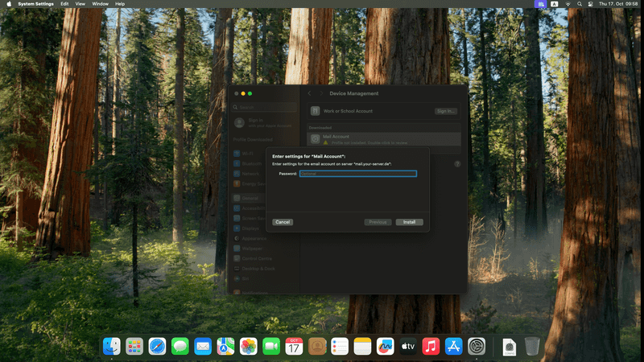
Task: Open the Edit menu in the menu bar
Action: pos(64,4)
